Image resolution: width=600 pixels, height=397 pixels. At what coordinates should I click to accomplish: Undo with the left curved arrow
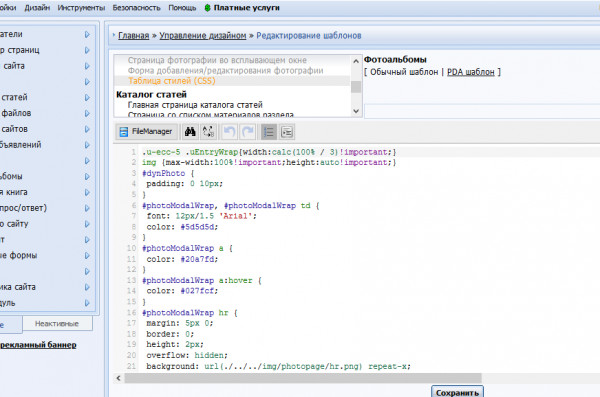point(229,132)
